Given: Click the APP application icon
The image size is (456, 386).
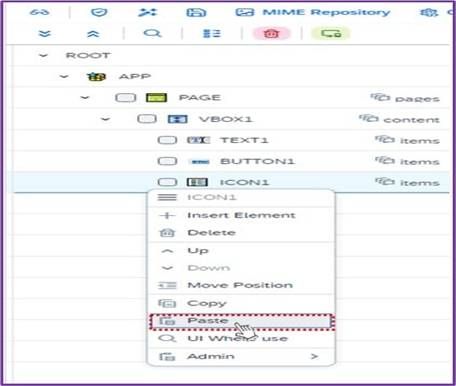Looking at the screenshot, I should (x=96, y=77).
